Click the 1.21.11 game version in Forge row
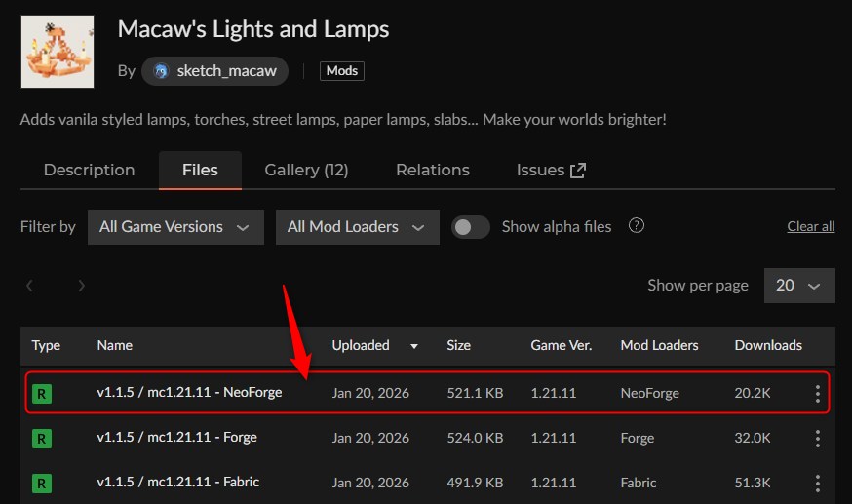Image resolution: width=852 pixels, height=504 pixels. [553, 439]
